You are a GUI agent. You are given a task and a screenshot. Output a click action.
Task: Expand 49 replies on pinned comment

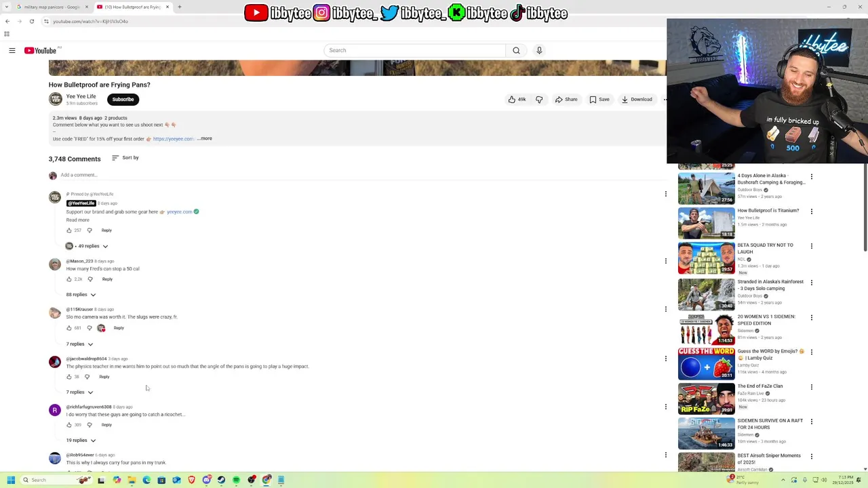click(87, 246)
